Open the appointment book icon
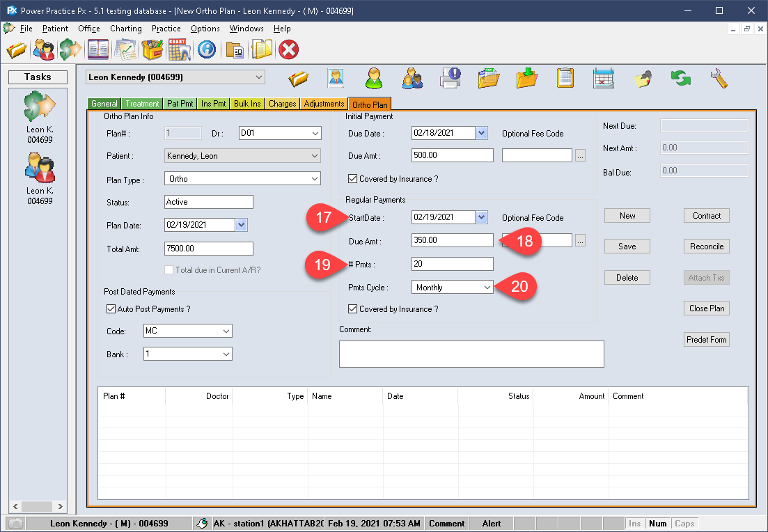768x532 pixels. click(x=98, y=49)
